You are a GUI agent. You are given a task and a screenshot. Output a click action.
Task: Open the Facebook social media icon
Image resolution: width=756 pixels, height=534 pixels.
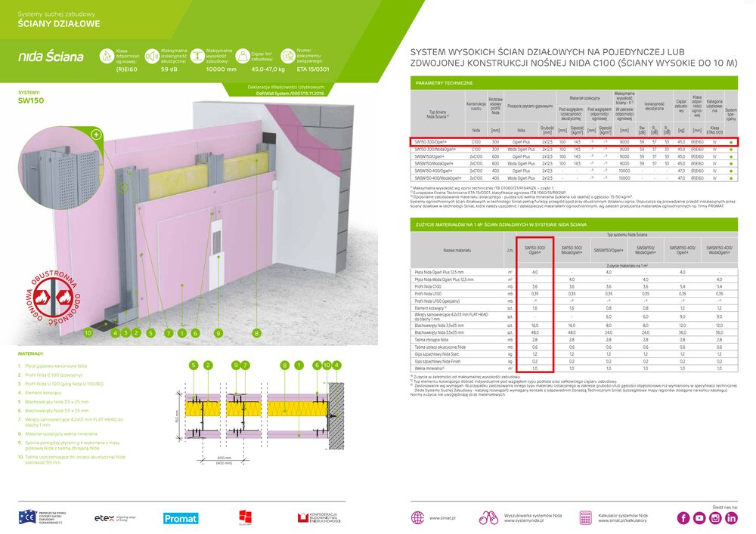[682, 517]
